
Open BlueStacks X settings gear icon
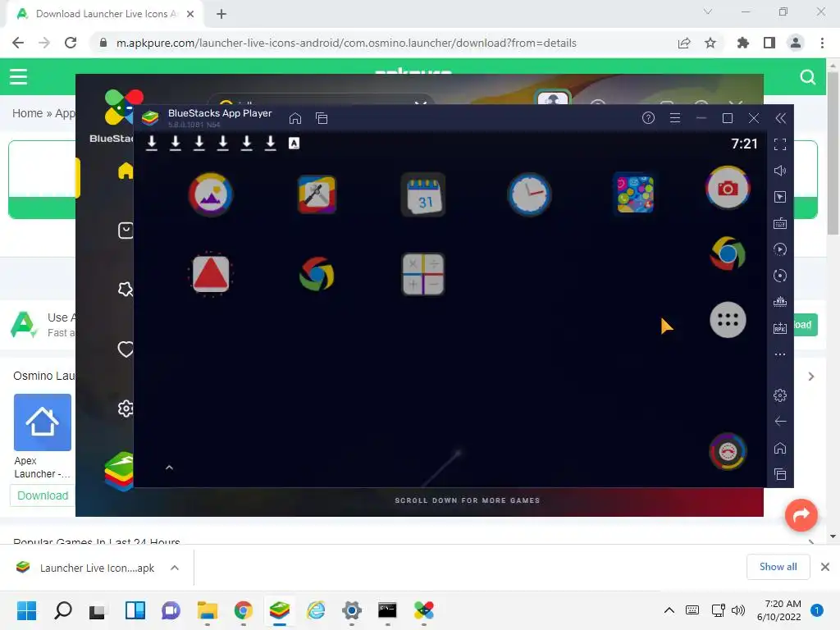(x=126, y=409)
